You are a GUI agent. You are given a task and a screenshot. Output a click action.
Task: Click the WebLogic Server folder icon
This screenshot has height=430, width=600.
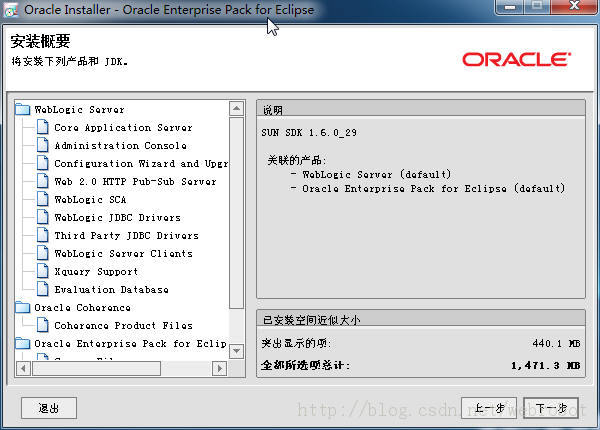[23, 109]
